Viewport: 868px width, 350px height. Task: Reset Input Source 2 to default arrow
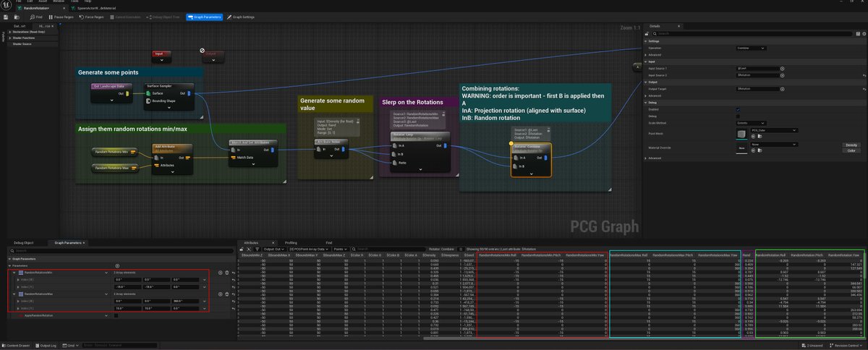click(864, 75)
